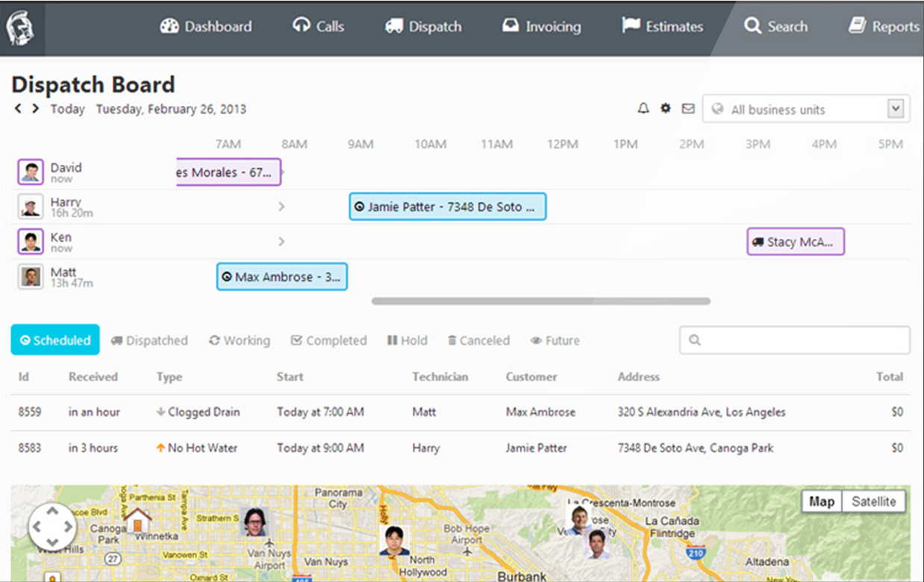
Task: Switch to the Completed tab
Action: [328, 340]
